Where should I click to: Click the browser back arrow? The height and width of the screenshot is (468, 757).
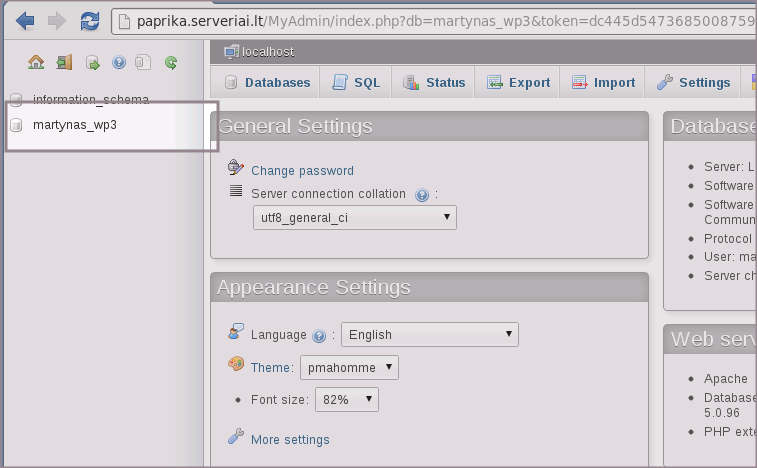coord(26,20)
